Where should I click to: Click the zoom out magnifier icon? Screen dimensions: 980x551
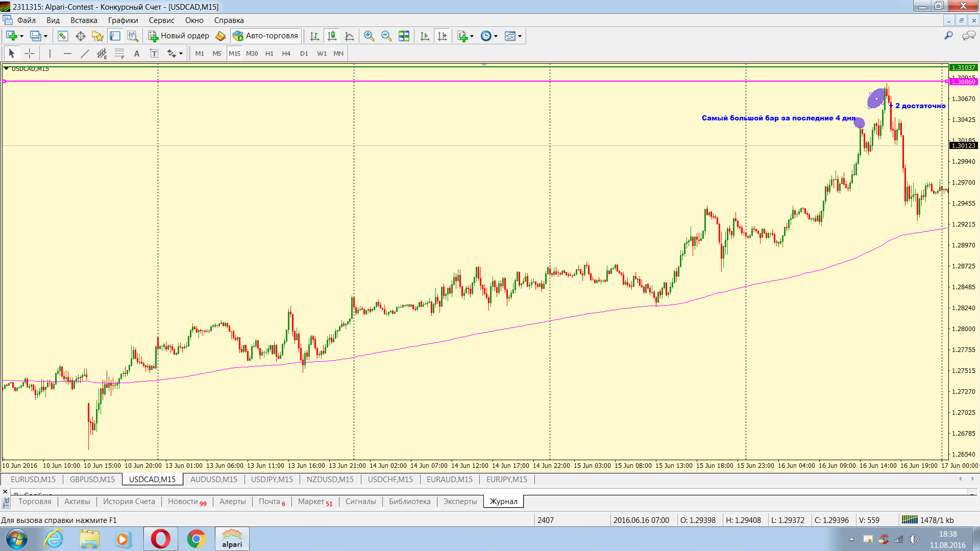click(x=386, y=36)
